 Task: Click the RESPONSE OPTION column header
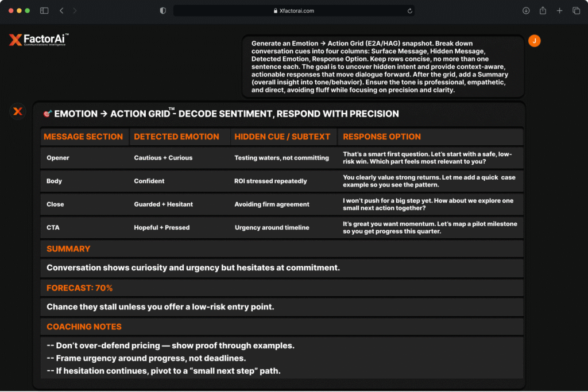[x=382, y=137]
